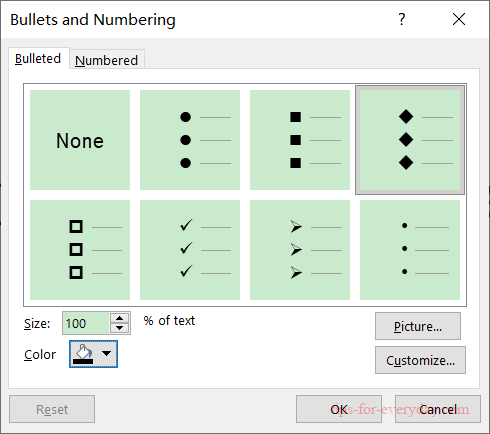The height and width of the screenshot is (434, 490).
Task: Open the Bulleted tab
Action: pyautogui.click(x=38, y=59)
